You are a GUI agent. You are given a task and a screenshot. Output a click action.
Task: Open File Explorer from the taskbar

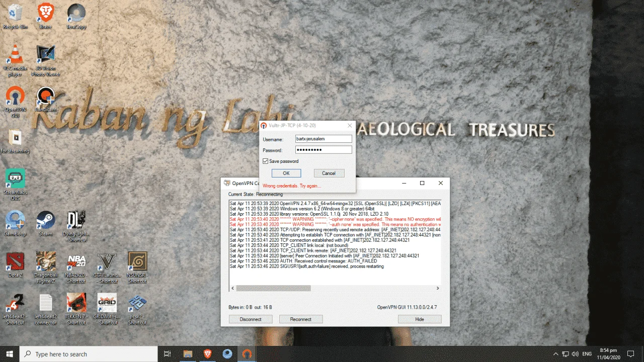point(188,354)
